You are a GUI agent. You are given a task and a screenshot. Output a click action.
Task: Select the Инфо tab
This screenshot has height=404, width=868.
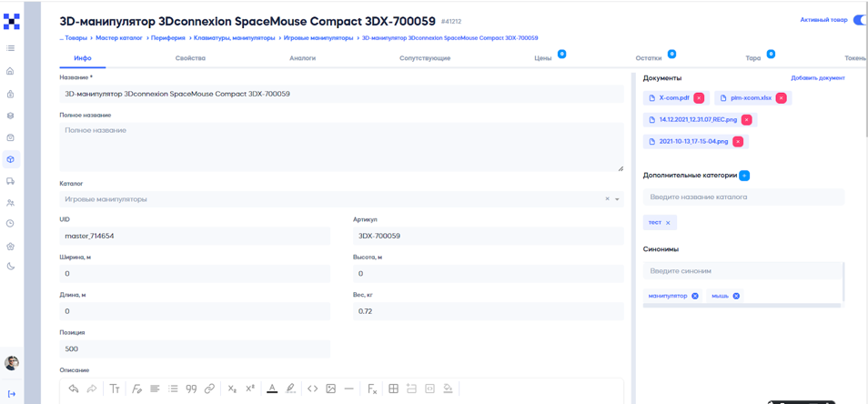83,58
